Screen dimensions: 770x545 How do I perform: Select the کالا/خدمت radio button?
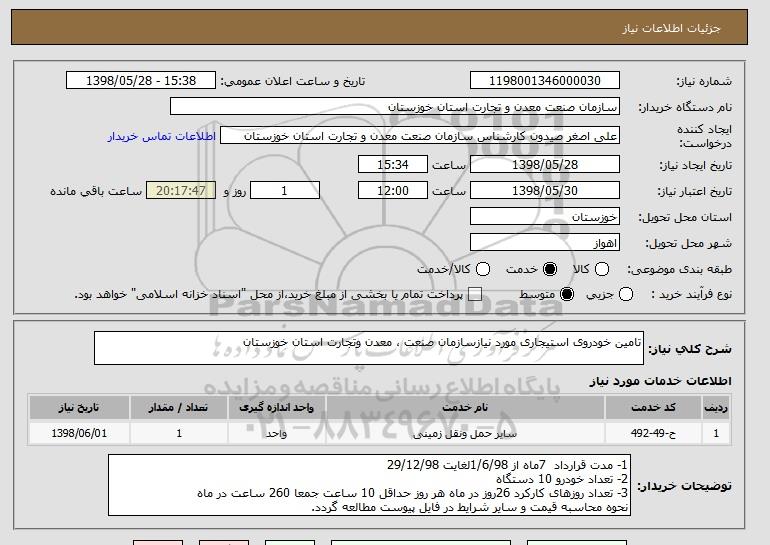pos(483,269)
